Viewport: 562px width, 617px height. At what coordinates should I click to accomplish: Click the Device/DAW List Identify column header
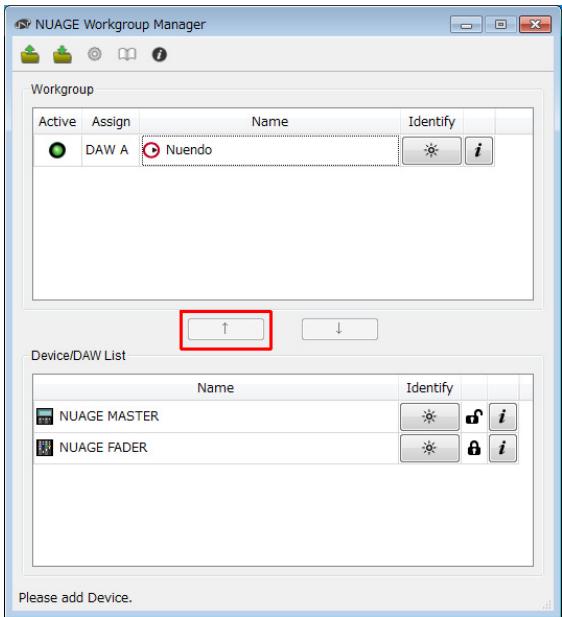[430, 388]
